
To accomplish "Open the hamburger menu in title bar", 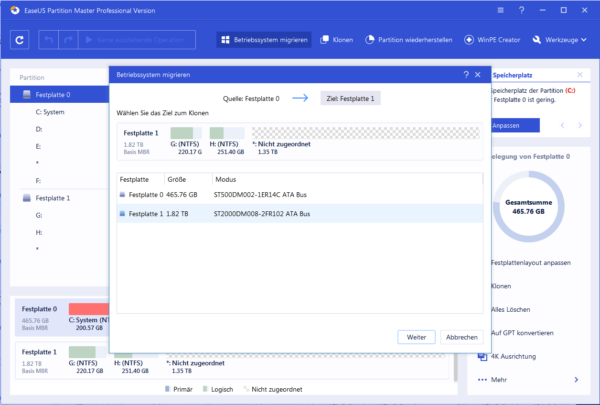I will [501, 10].
